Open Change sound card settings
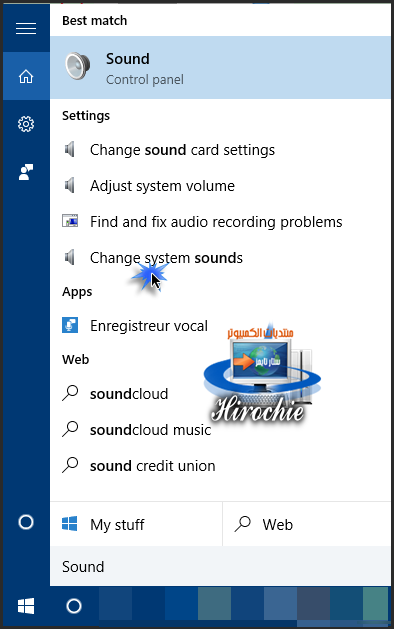This screenshot has height=629, width=394. tap(182, 150)
